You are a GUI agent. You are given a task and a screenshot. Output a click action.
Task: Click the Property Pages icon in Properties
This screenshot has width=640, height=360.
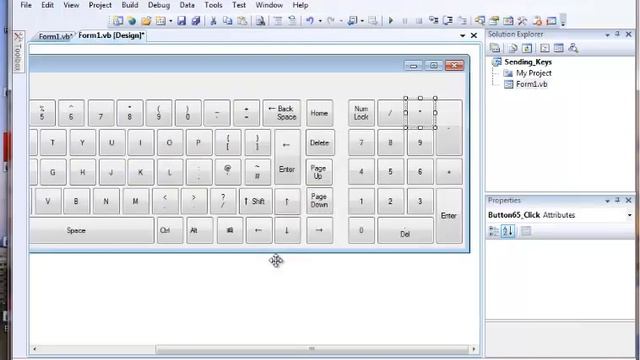click(x=526, y=231)
